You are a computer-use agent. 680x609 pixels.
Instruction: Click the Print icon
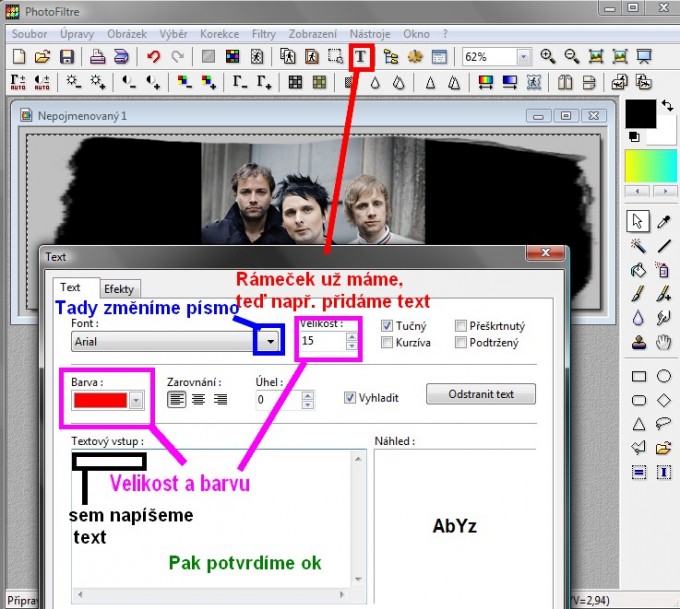pos(97,57)
